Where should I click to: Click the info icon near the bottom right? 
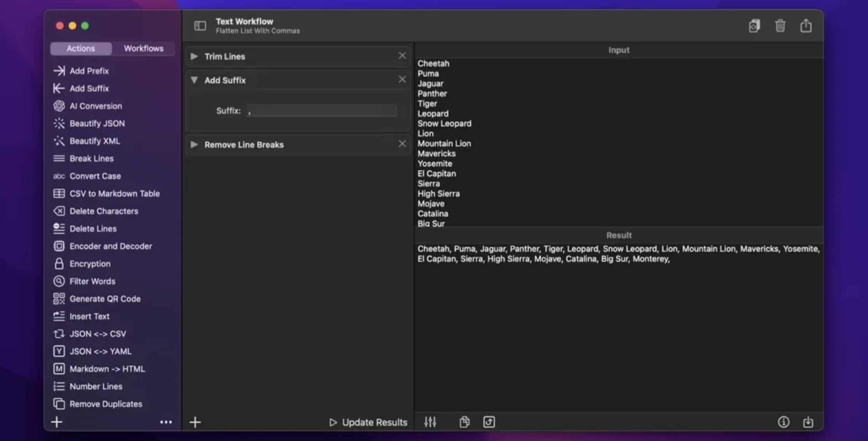[784, 422]
